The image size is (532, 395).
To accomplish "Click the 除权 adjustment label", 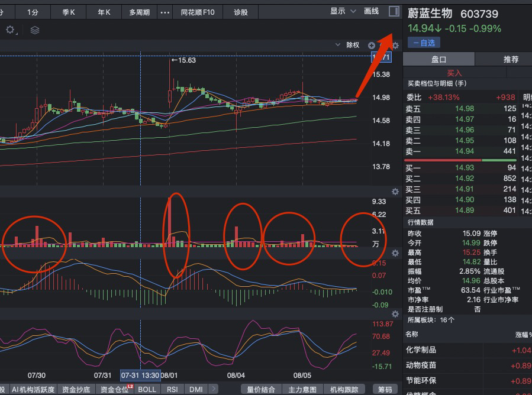I will point(353,45).
